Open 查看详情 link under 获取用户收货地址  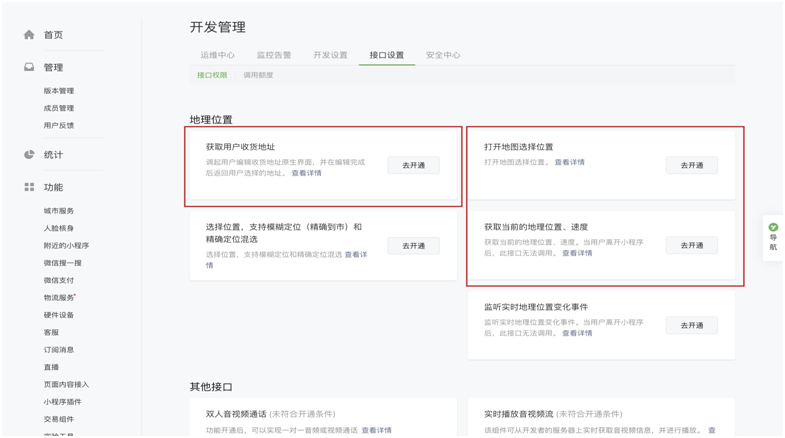[x=306, y=173]
